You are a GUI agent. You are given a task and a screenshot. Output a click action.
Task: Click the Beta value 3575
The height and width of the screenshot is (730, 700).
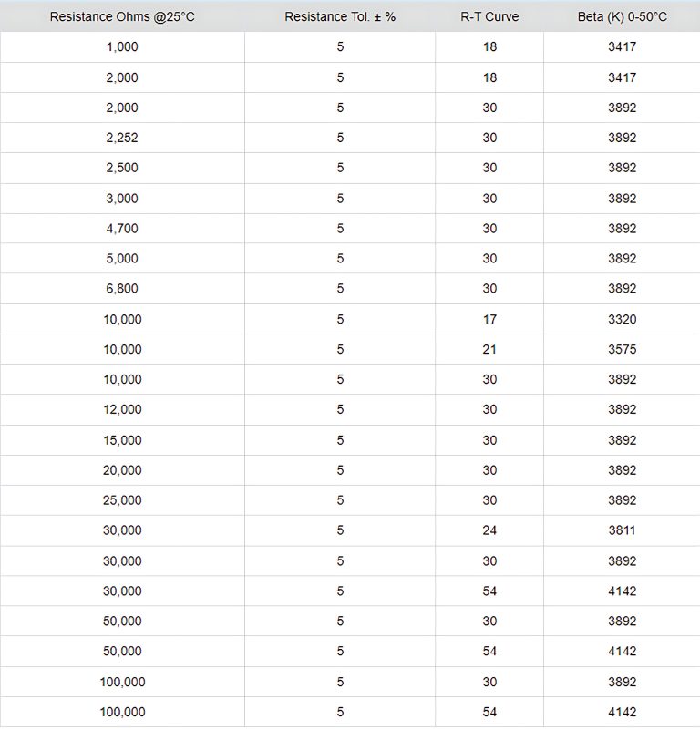coord(622,349)
